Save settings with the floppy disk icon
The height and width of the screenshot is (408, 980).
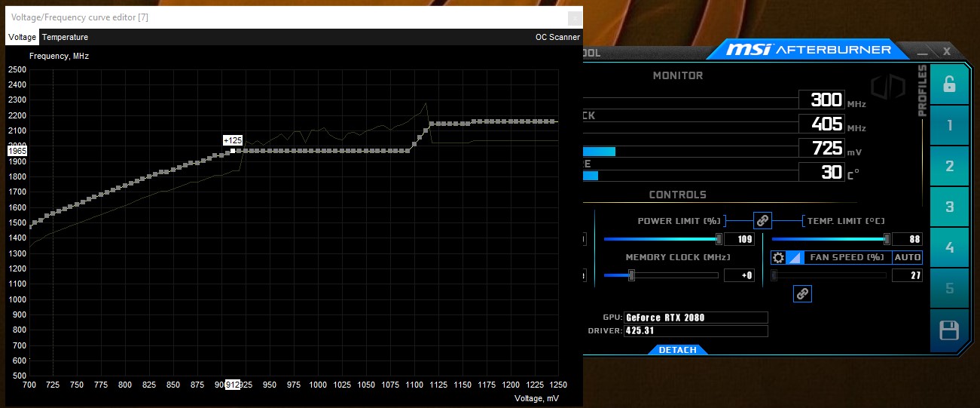(949, 330)
